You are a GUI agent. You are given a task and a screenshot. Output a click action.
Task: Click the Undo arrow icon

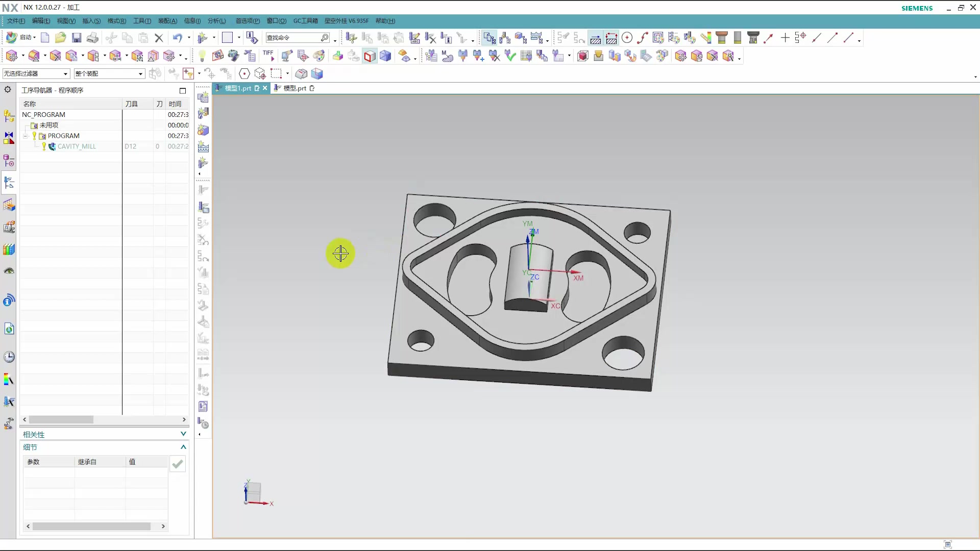(x=177, y=38)
